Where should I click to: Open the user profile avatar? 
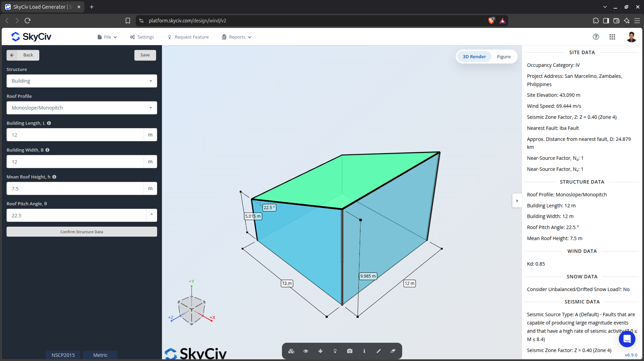point(631,37)
